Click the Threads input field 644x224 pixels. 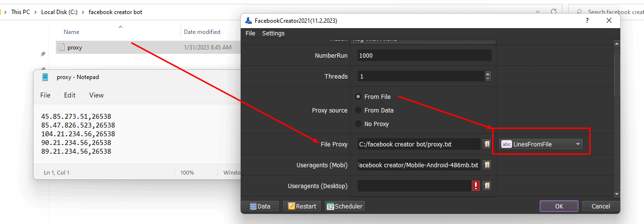pyautogui.click(x=421, y=76)
